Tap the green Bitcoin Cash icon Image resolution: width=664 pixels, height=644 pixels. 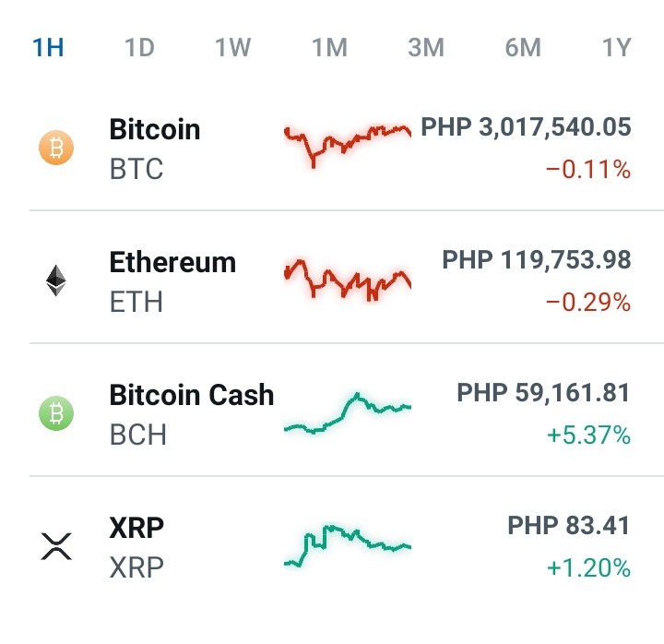(x=56, y=413)
